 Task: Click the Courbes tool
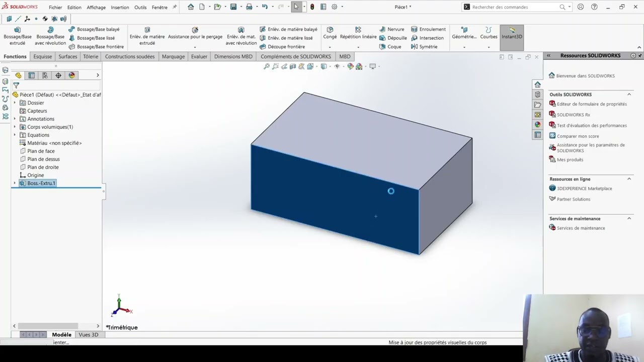click(489, 33)
